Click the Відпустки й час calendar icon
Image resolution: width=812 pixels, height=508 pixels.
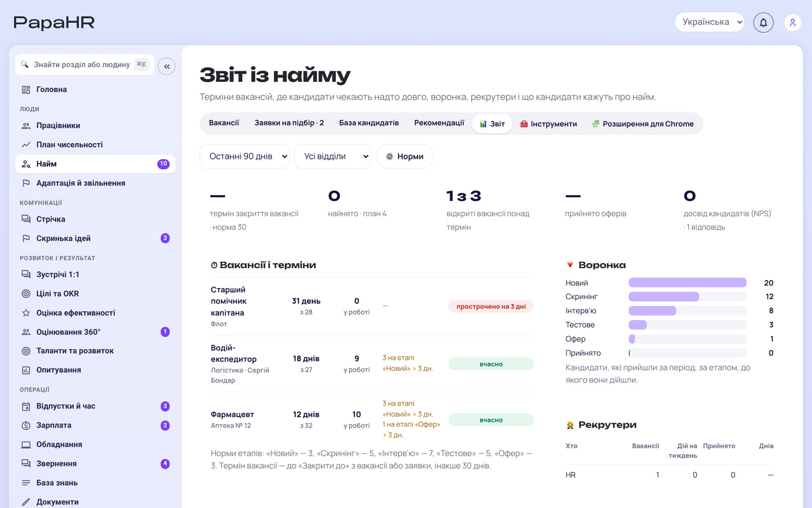pos(26,406)
